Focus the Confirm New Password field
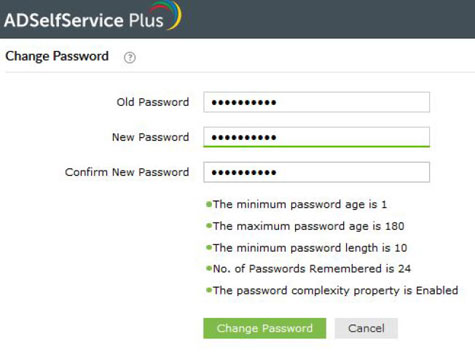 [x=316, y=172]
